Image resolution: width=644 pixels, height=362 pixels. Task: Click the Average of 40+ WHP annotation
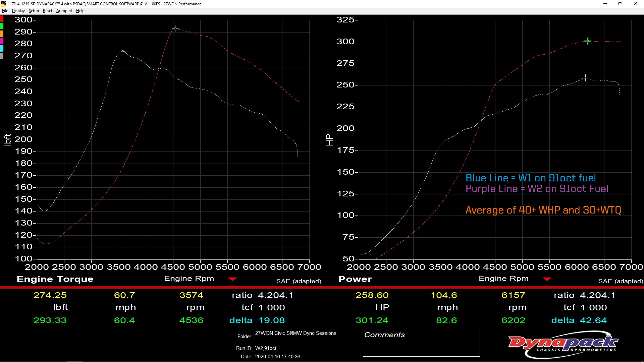point(543,210)
